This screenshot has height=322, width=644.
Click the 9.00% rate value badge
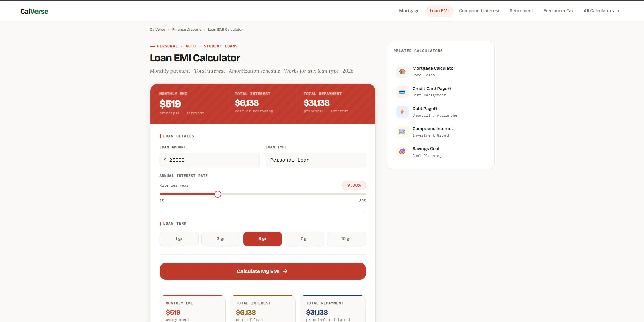click(354, 185)
